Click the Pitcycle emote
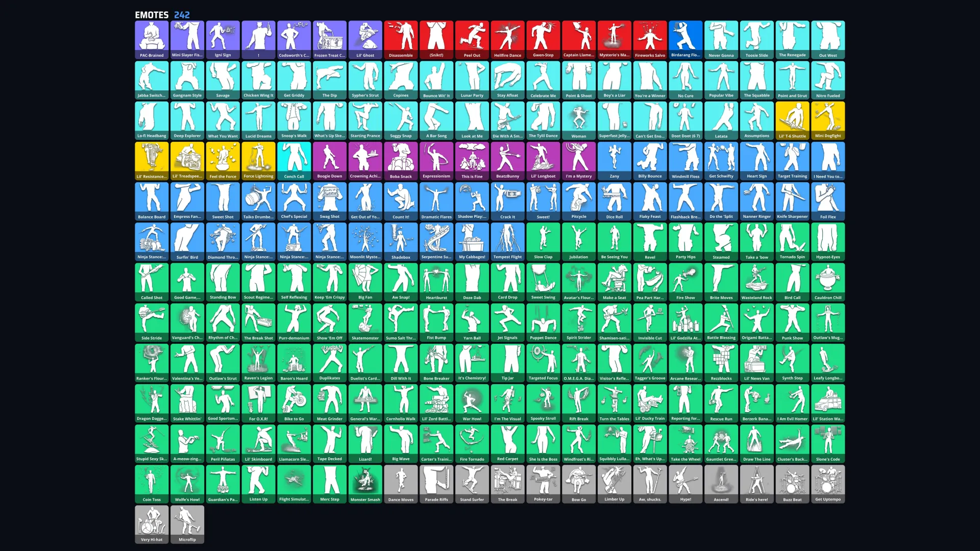The image size is (980, 551). 579,202
